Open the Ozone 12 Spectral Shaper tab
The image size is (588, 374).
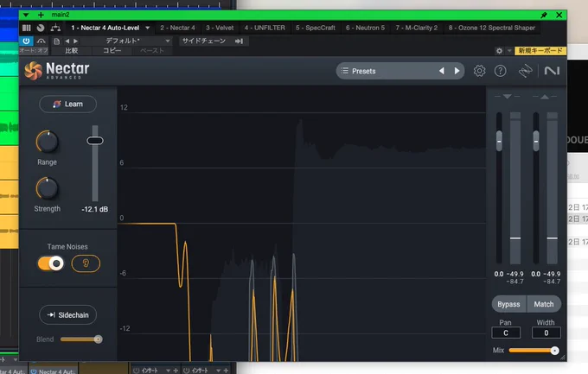pyautogui.click(x=492, y=28)
